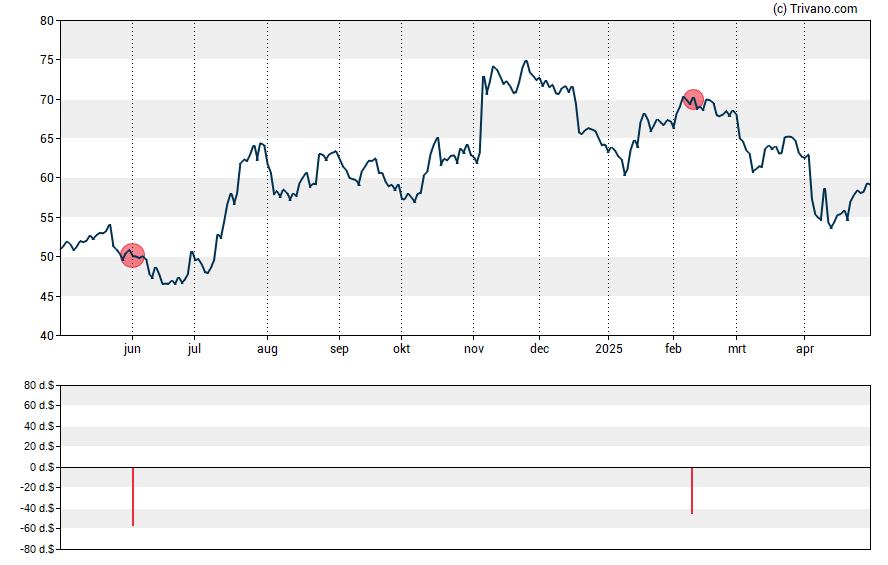Click the '50' price axis value
This screenshot has width=888, height=565.
(47, 257)
